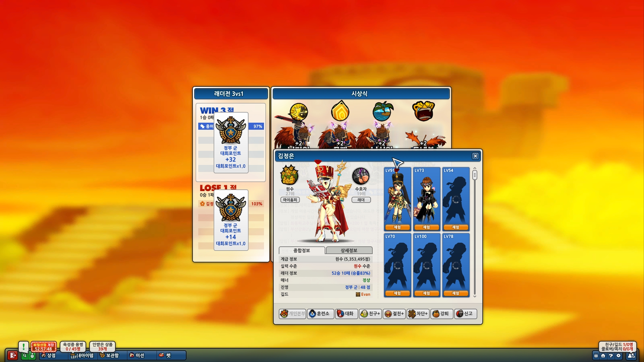Click the 정부 군 | 48 점 faction value
This screenshot has width=644, height=362.
pyautogui.click(x=358, y=287)
